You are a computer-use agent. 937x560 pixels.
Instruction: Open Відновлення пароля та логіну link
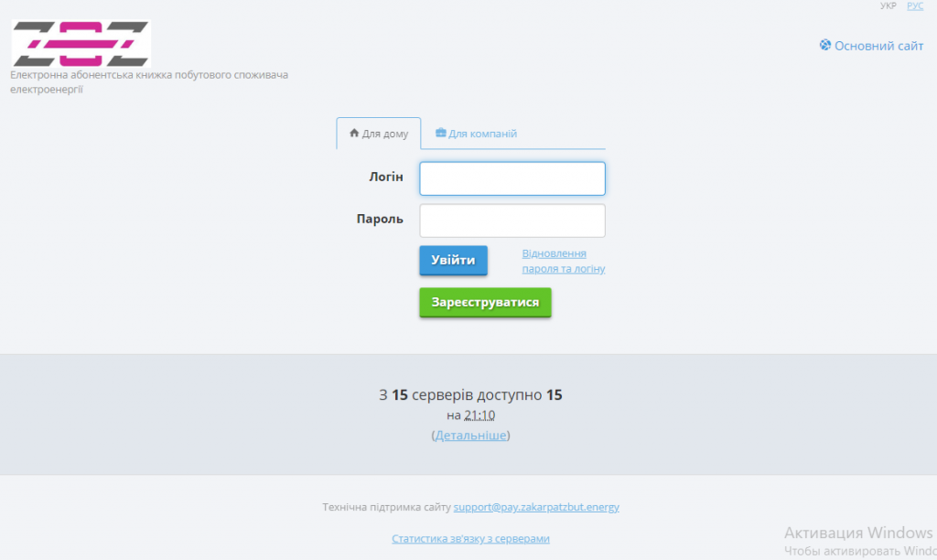click(x=563, y=261)
